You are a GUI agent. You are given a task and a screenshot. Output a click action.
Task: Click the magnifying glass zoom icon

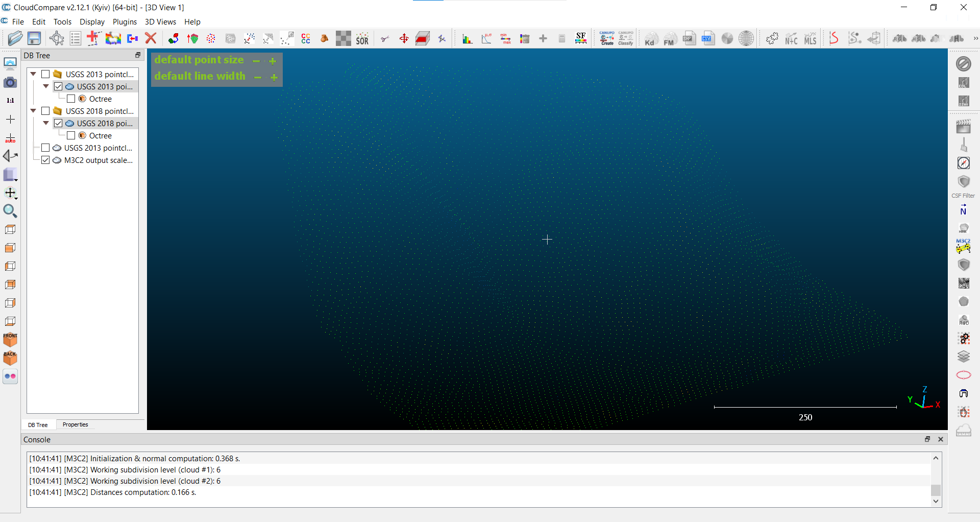pos(10,211)
